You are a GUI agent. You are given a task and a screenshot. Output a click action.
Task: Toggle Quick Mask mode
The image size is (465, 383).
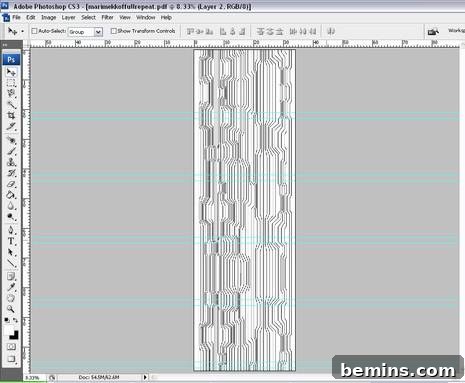click(x=11, y=347)
